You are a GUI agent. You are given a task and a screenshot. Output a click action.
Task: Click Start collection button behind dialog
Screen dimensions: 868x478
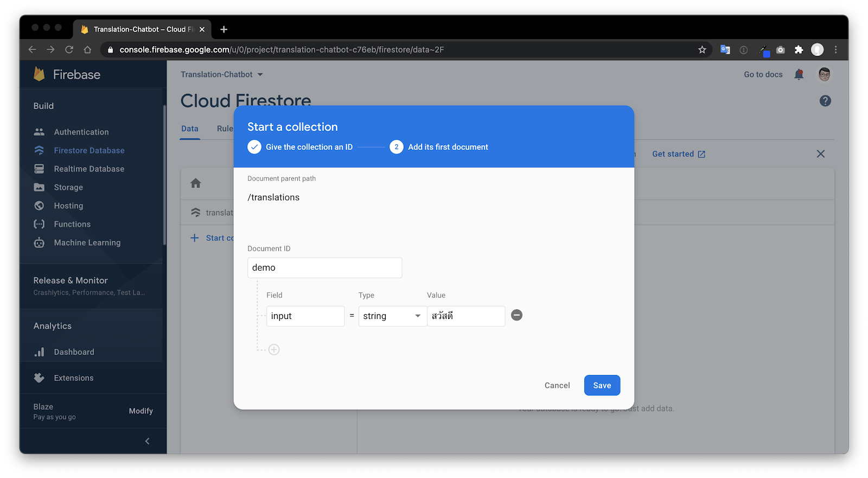point(212,238)
